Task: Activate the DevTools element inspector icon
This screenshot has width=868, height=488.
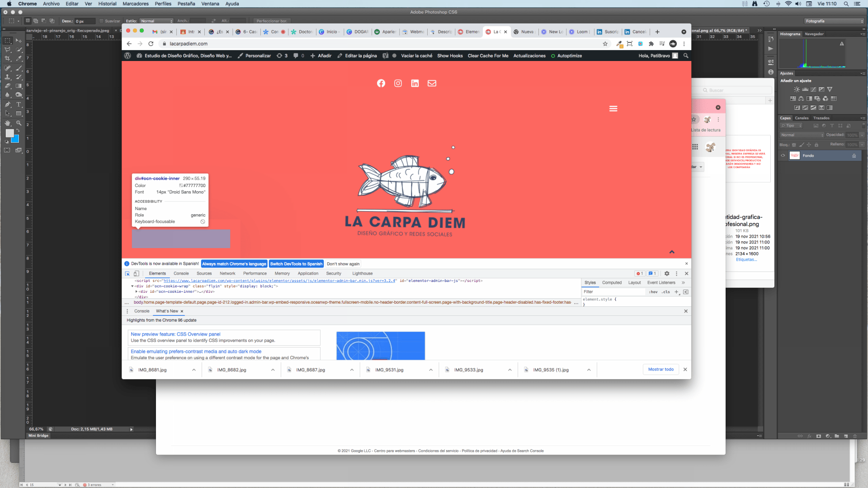Action: click(x=127, y=274)
